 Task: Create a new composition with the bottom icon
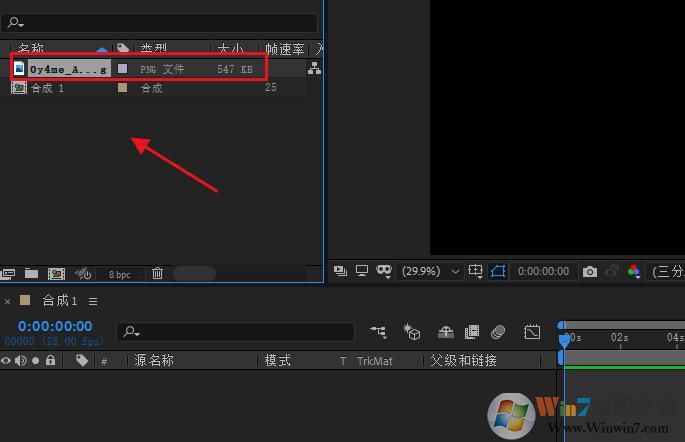[x=56, y=273]
